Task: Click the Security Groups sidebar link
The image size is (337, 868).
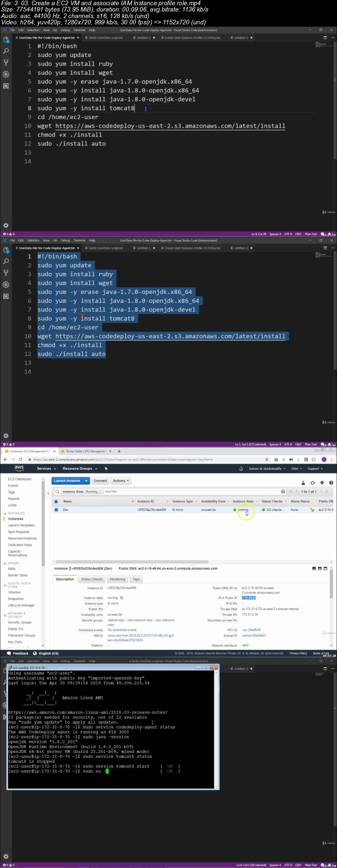Action: coord(19,622)
